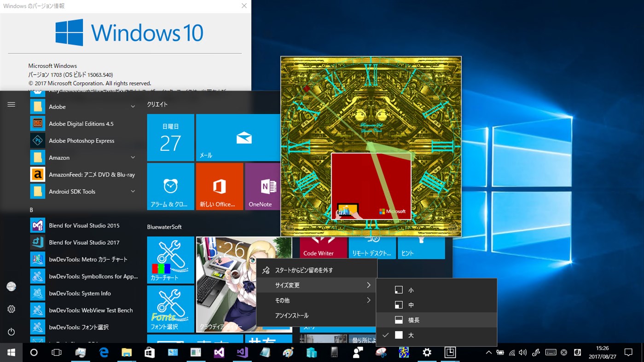Open AmazonFeed: アニメ DVD & Blu-ray app

pos(84,175)
